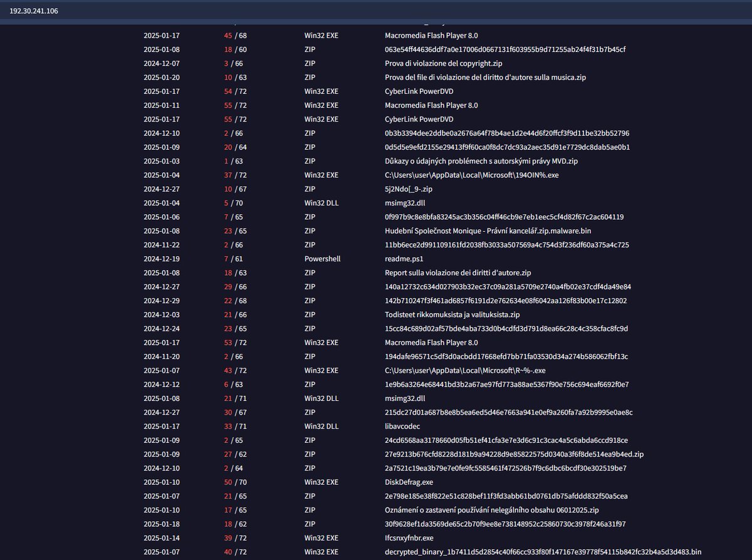Select the file path ending 'R~%-.exe'
Screen dimensions: 752x560
click(466, 371)
